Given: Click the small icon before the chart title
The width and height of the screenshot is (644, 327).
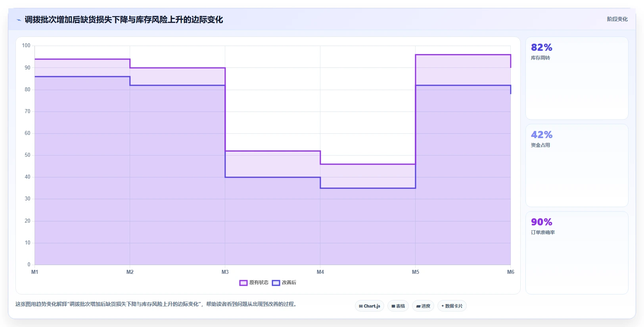Looking at the screenshot, I should coord(19,20).
